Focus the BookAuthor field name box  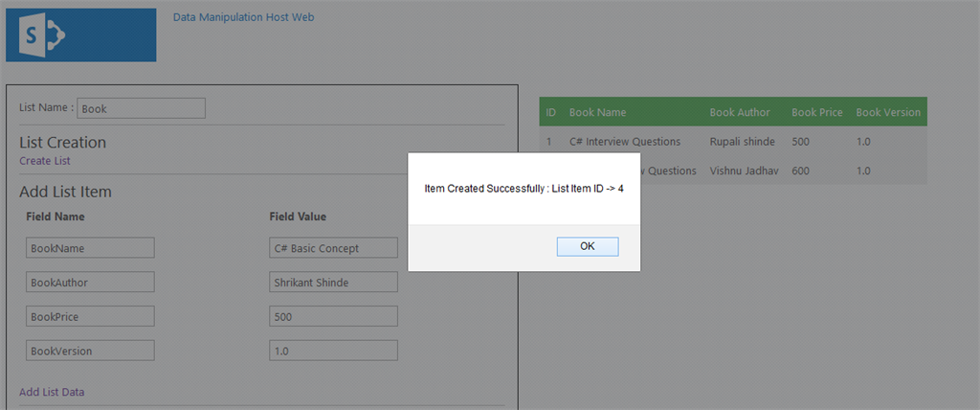[90, 282]
